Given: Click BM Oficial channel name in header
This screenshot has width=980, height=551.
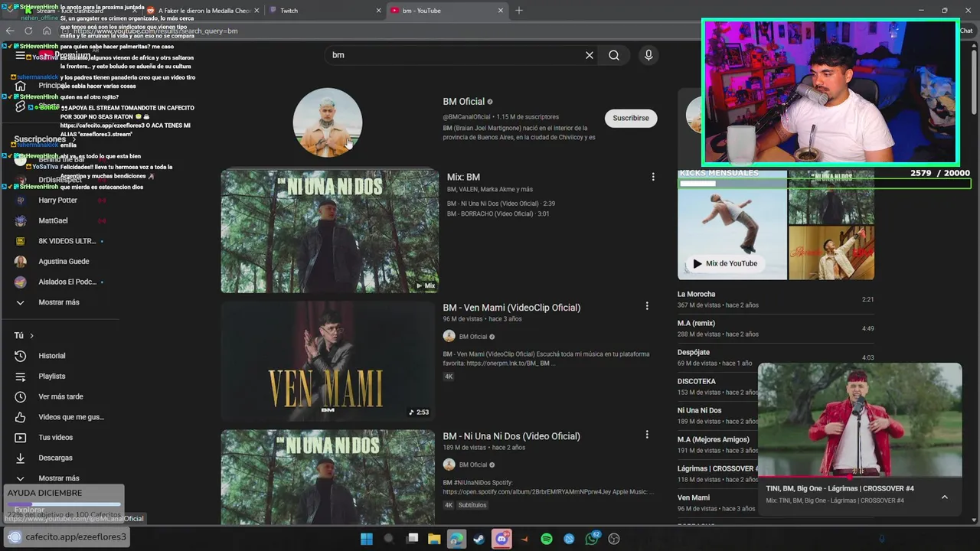Looking at the screenshot, I should coord(464,101).
